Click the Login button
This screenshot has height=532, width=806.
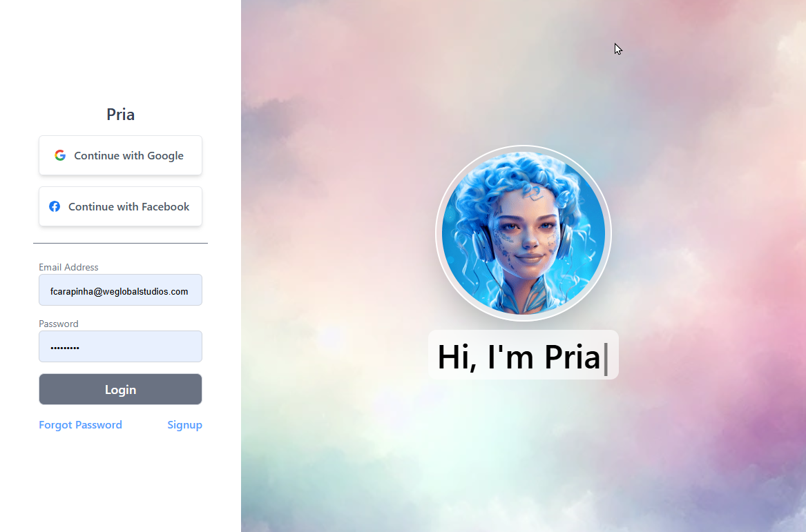(x=120, y=389)
